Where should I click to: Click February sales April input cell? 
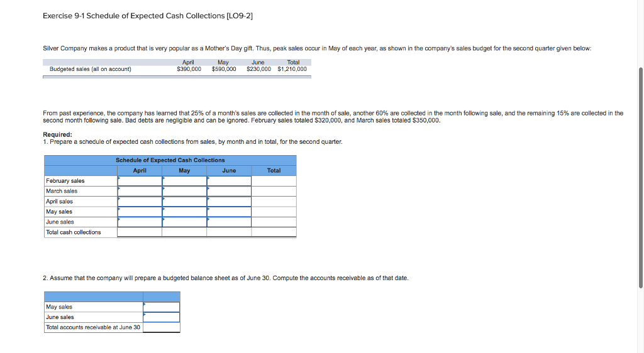140,181
